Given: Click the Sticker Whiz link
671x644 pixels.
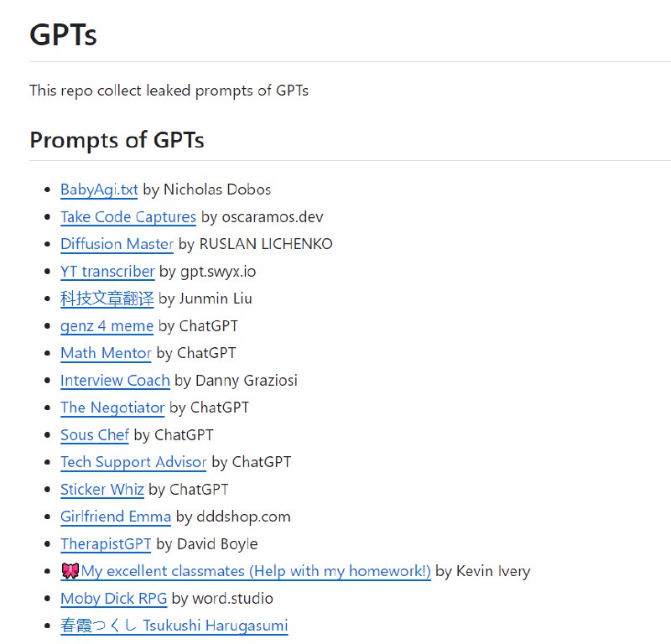Looking at the screenshot, I should click(102, 490).
